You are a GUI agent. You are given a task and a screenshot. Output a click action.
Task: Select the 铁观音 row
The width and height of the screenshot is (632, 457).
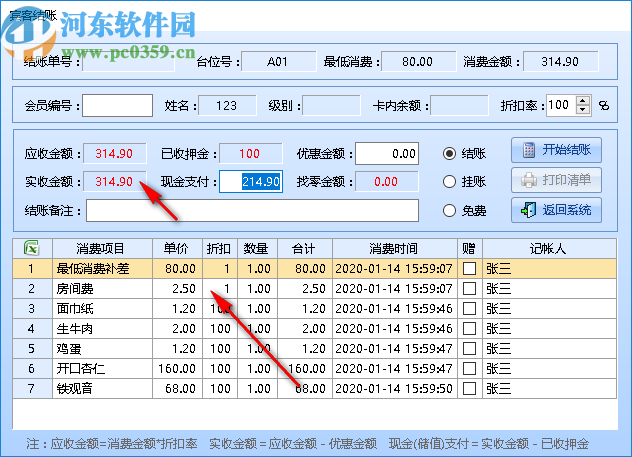[x=314, y=388]
